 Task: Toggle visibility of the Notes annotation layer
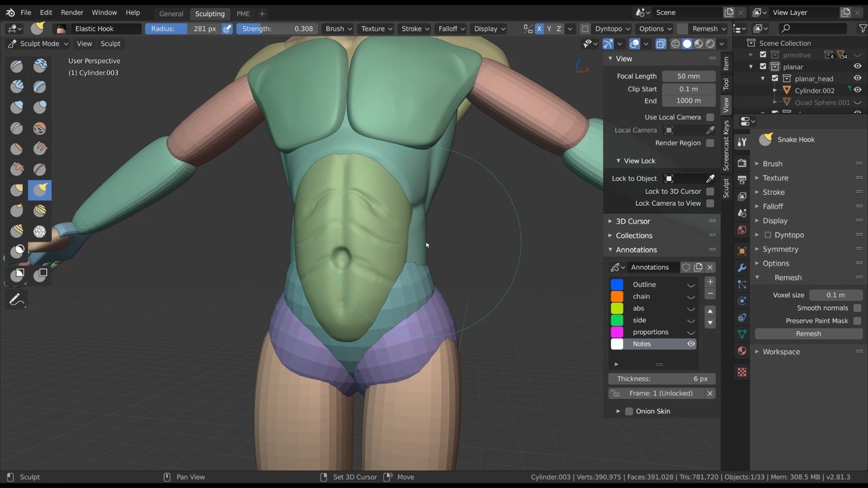point(691,344)
